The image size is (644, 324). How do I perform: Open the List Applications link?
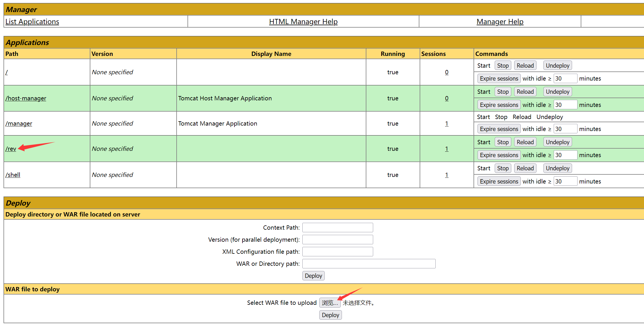(32, 22)
